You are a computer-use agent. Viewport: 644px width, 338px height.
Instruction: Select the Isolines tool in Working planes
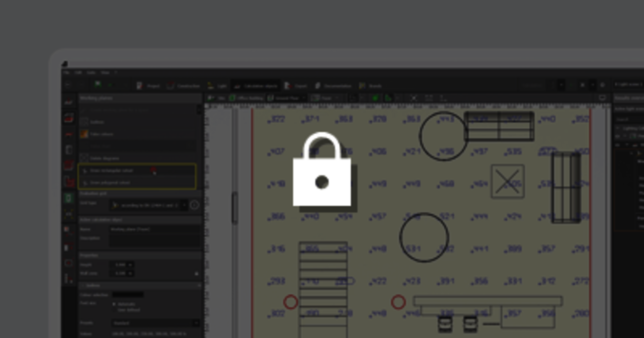click(98, 122)
